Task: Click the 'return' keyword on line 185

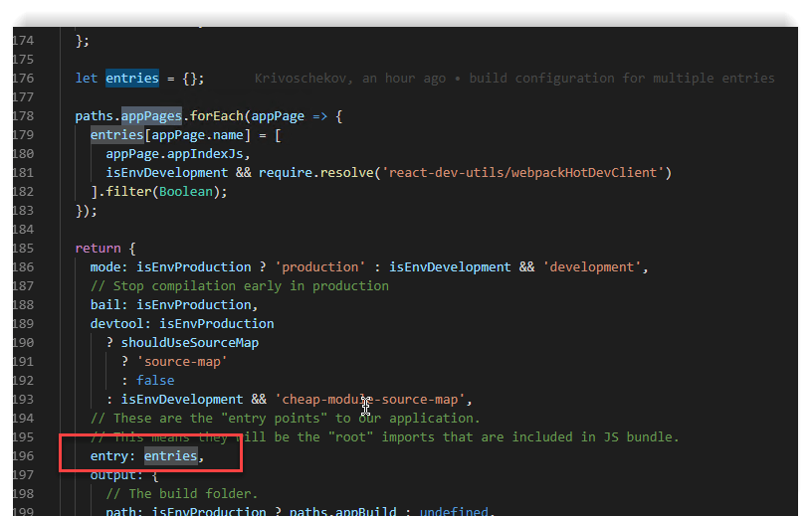Action: [x=98, y=249]
